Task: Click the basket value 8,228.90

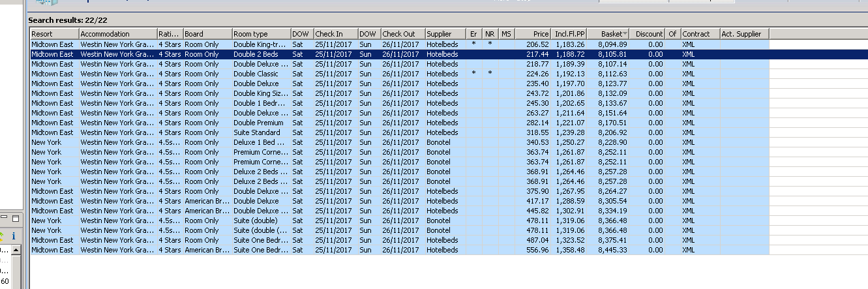Action: pyautogui.click(x=612, y=142)
